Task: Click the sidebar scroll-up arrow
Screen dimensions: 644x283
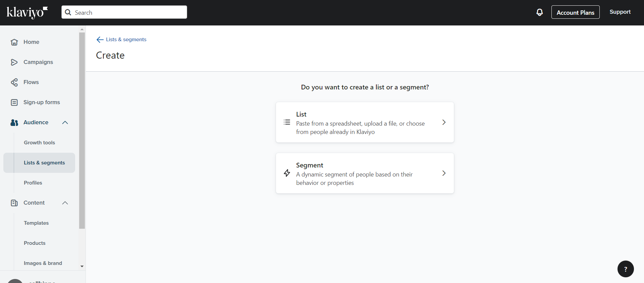Action: pyautogui.click(x=82, y=29)
